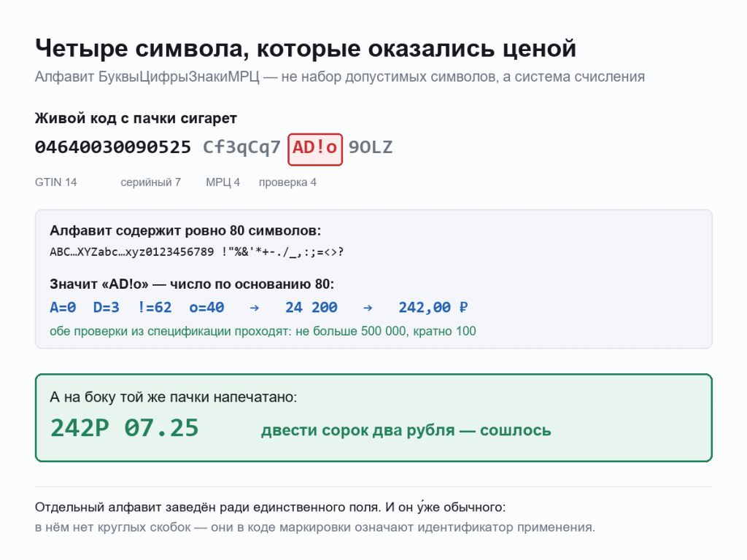
Task: Click the !=62 value
Action: click(x=155, y=307)
